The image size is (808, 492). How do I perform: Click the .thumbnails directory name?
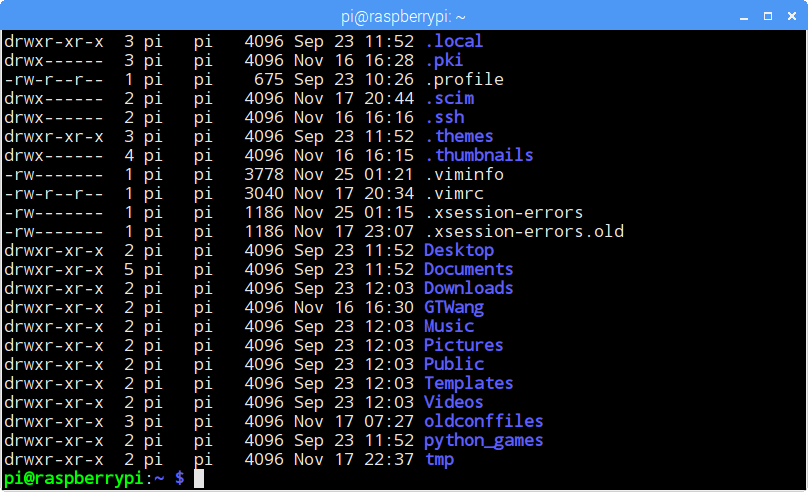pos(478,155)
